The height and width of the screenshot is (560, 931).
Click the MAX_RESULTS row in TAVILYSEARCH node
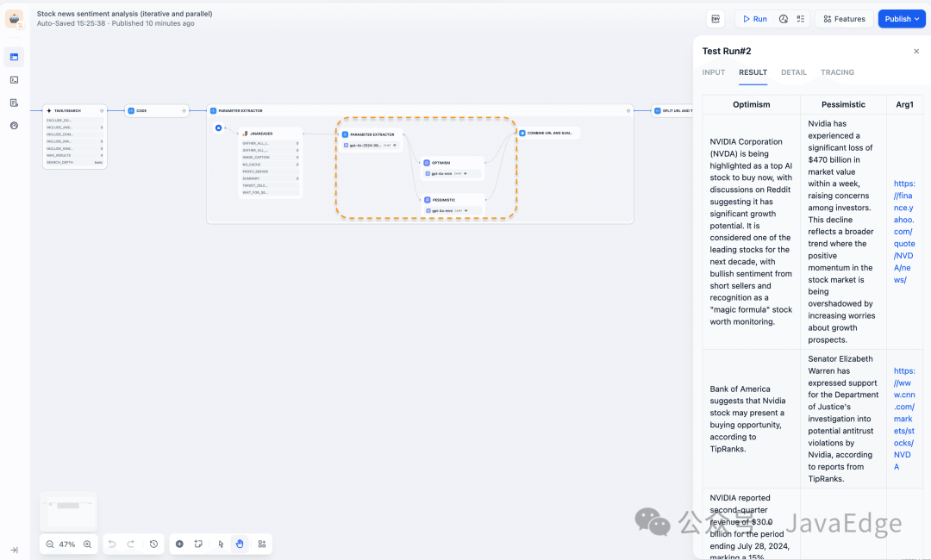(75, 155)
